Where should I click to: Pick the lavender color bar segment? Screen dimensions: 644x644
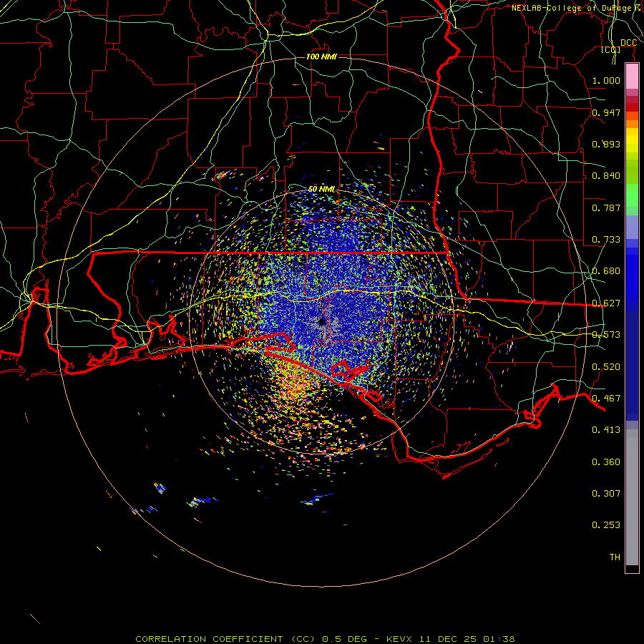[x=632, y=227]
